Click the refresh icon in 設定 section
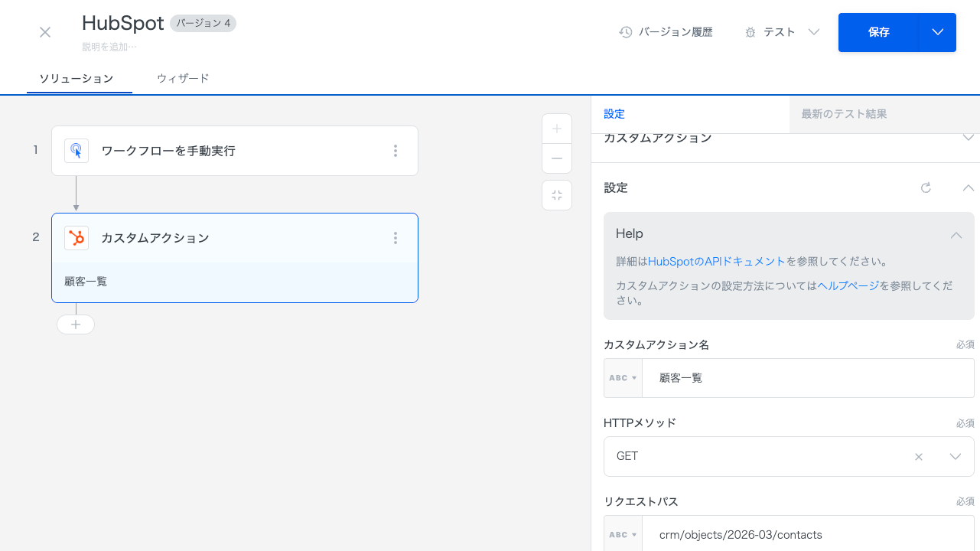The image size is (980, 551). pyautogui.click(x=926, y=187)
